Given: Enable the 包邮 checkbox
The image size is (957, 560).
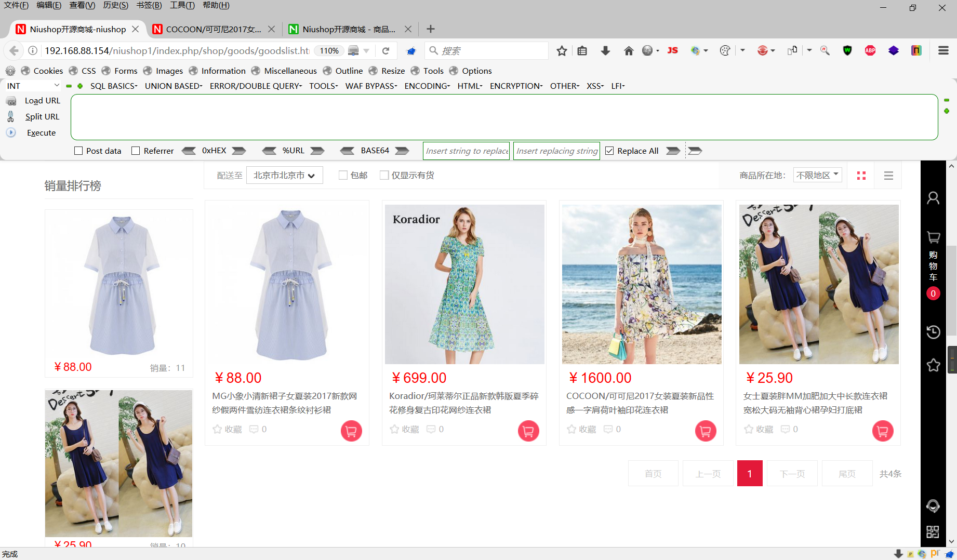Looking at the screenshot, I should (343, 175).
